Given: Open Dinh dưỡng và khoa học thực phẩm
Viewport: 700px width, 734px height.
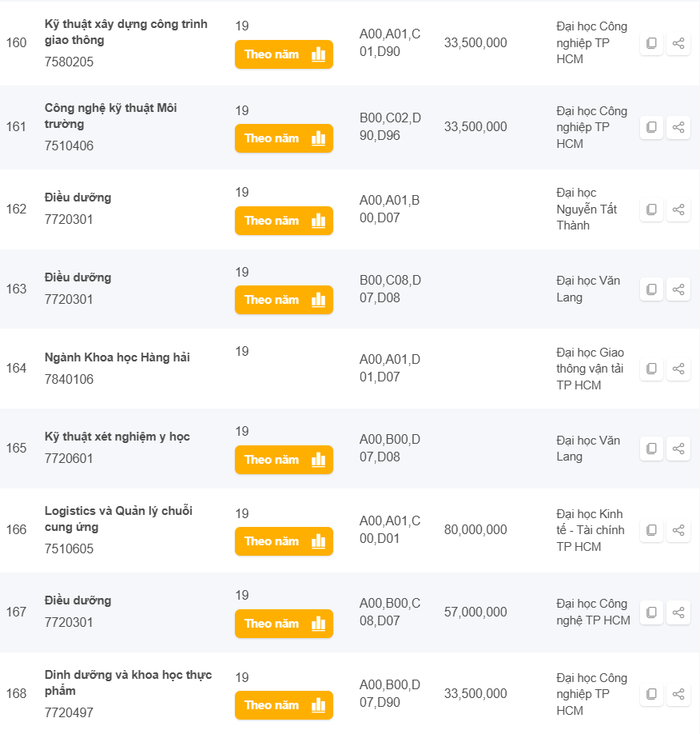Looking at the screenshot, I should 128,682.
